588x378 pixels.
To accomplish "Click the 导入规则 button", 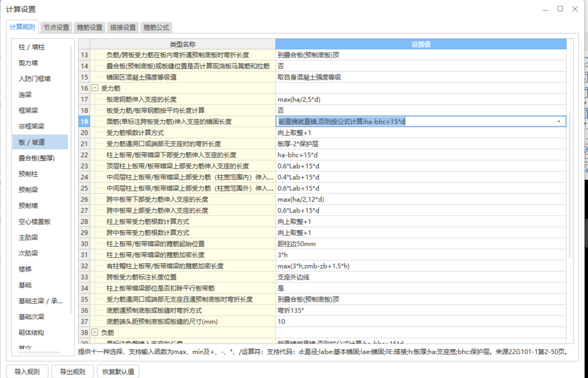I will 27,372.
